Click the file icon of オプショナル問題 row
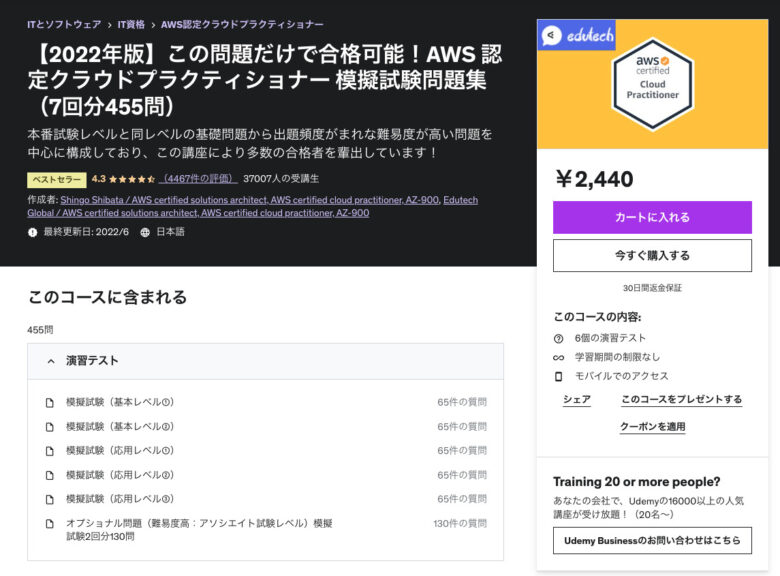Viewport: 780px width, 576px height. pos(49,524)
